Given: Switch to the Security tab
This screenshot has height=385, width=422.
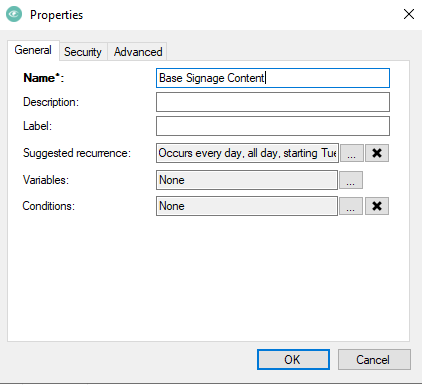Looking at the screenshot, I should (83, 52).
